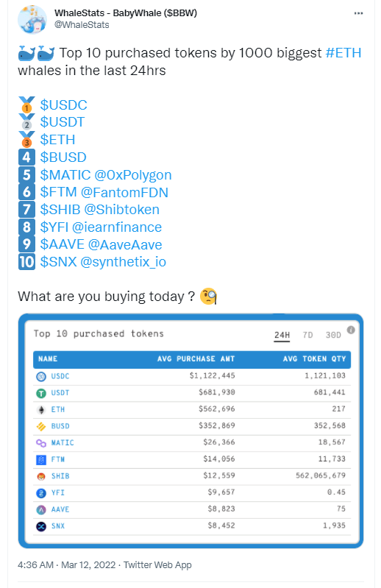Click the @WhaleStats handle

pos(82,25)
